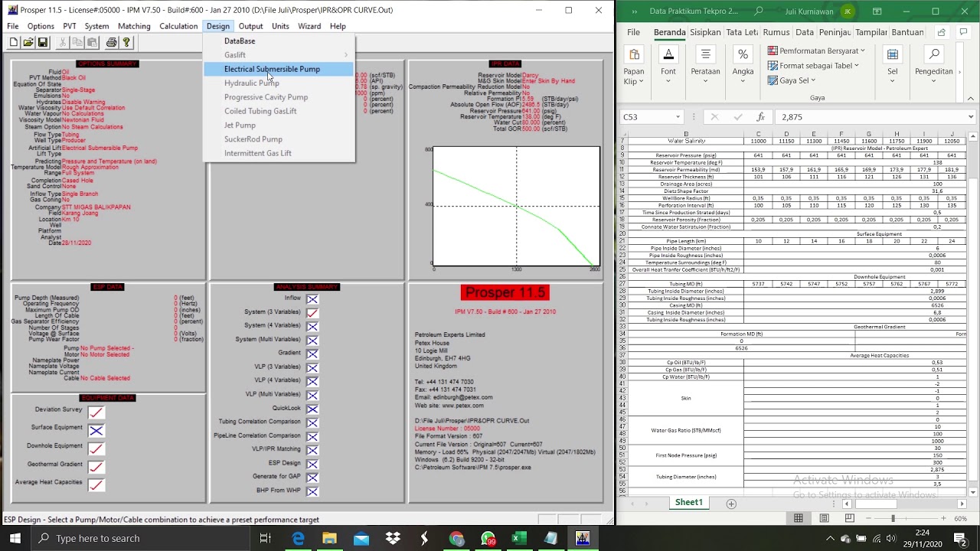The image size is (980, 551).
Task: Click the Windows taskbar search box
Action: [x=139, y=538]
